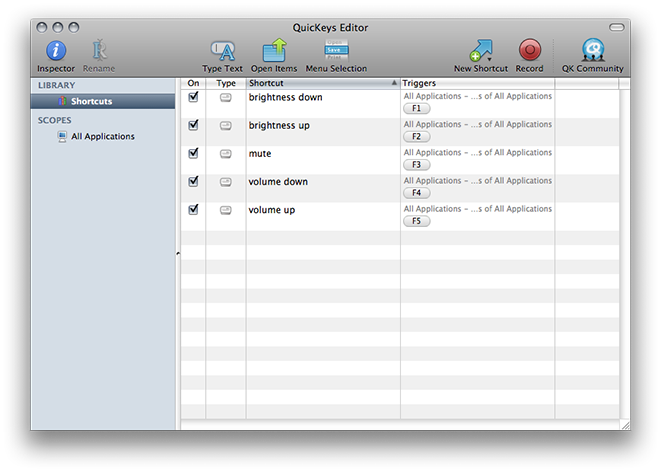Turn off the volume down shortcut
The image size is (661, 472).
(193, 182)
